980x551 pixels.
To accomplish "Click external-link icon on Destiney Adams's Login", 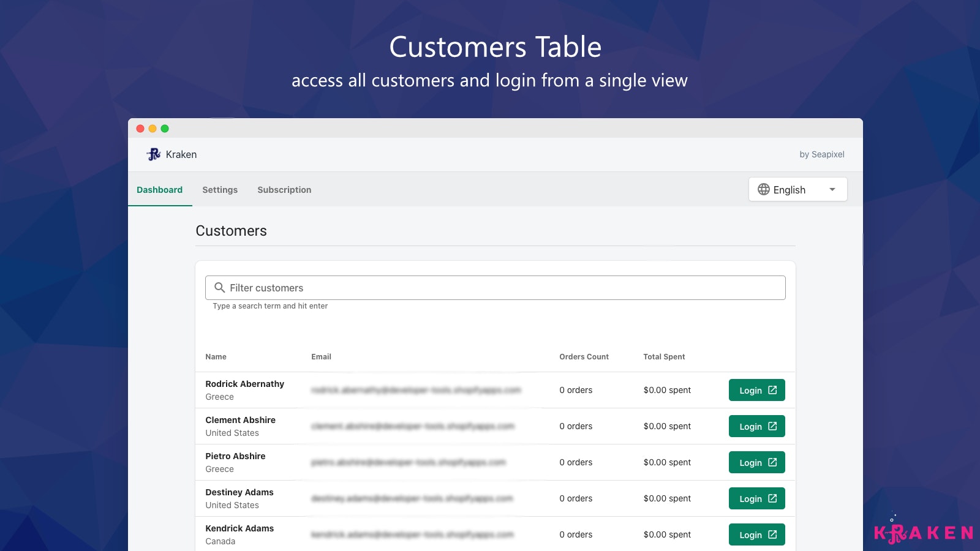I will click(772, 498).
